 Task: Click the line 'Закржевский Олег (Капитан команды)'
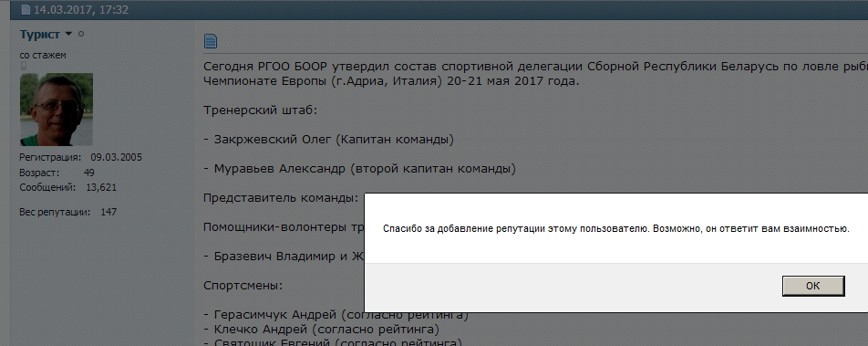329,140
